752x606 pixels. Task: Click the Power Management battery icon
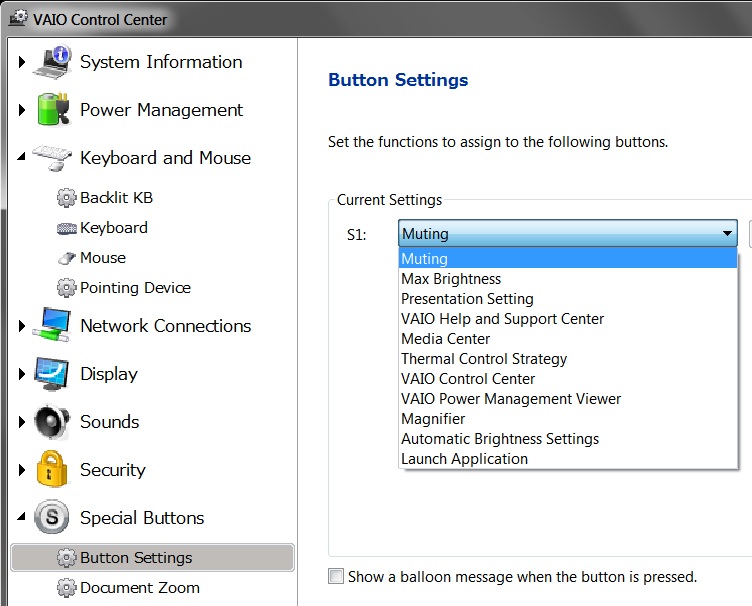pyautogui.click(x=53, y=110)
